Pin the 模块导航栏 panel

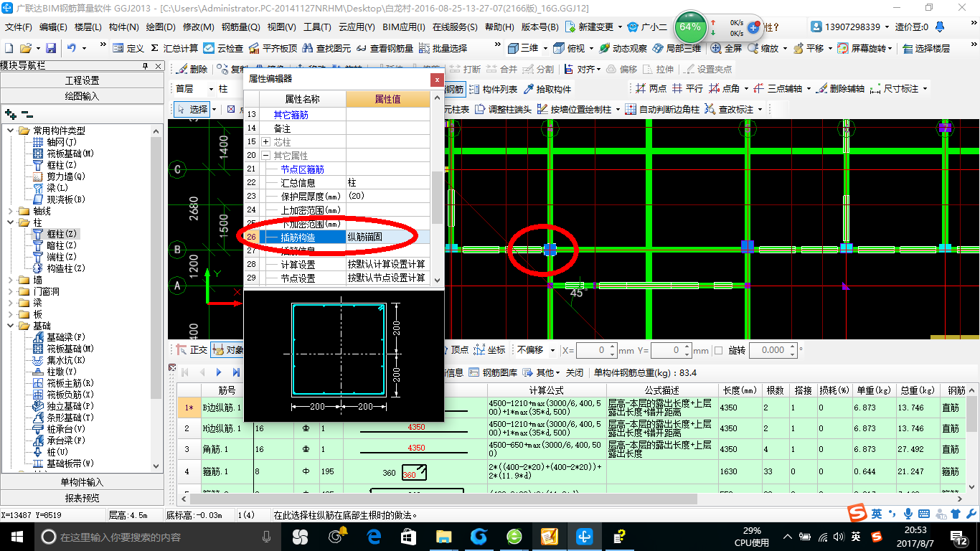(145, 66)
